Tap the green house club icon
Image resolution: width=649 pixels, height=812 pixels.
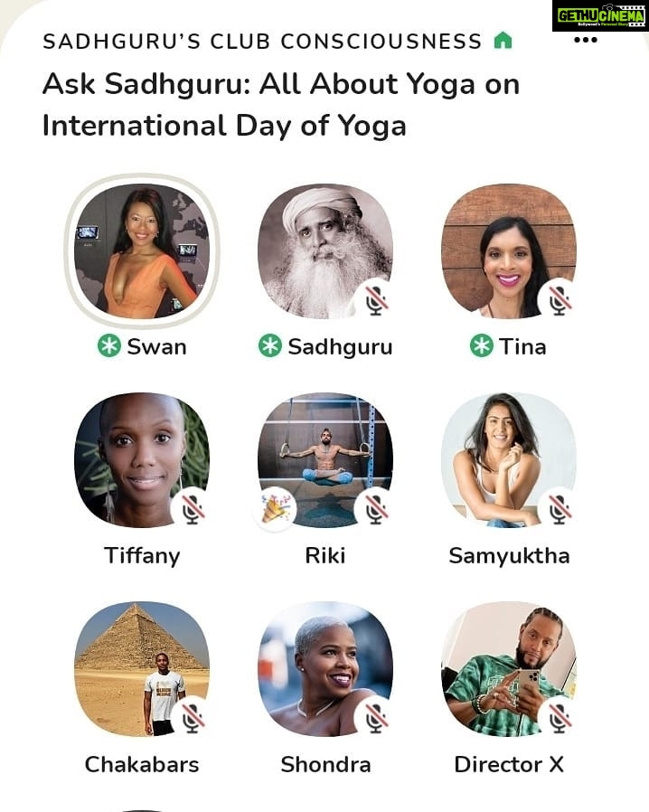[x=503, y=40]
